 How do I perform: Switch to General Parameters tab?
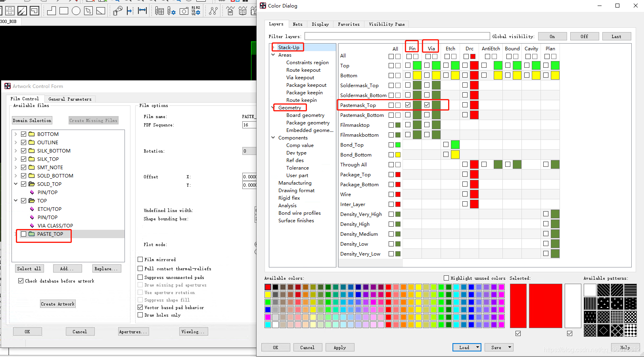70,99
